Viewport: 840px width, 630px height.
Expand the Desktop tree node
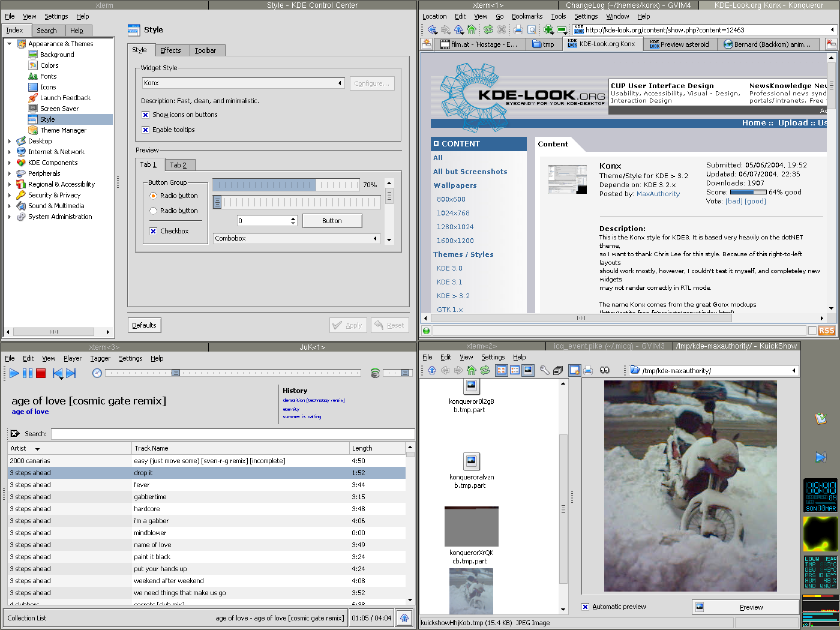tap(10, 141)
